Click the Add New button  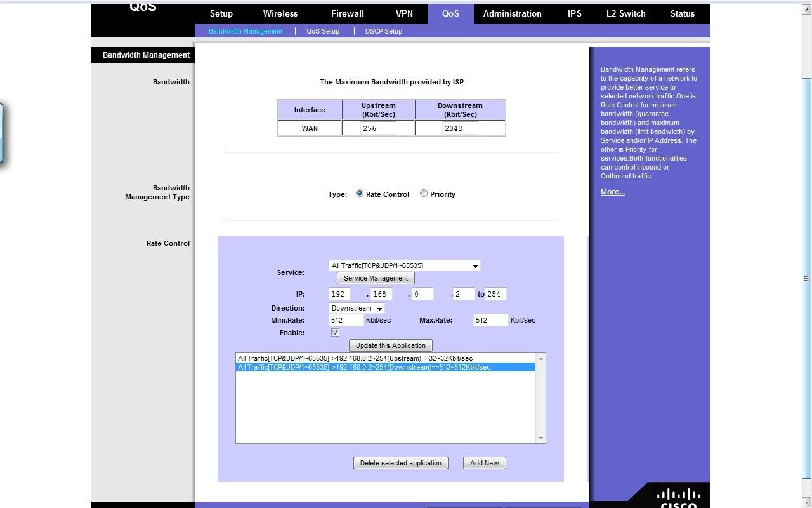[484, 463]
